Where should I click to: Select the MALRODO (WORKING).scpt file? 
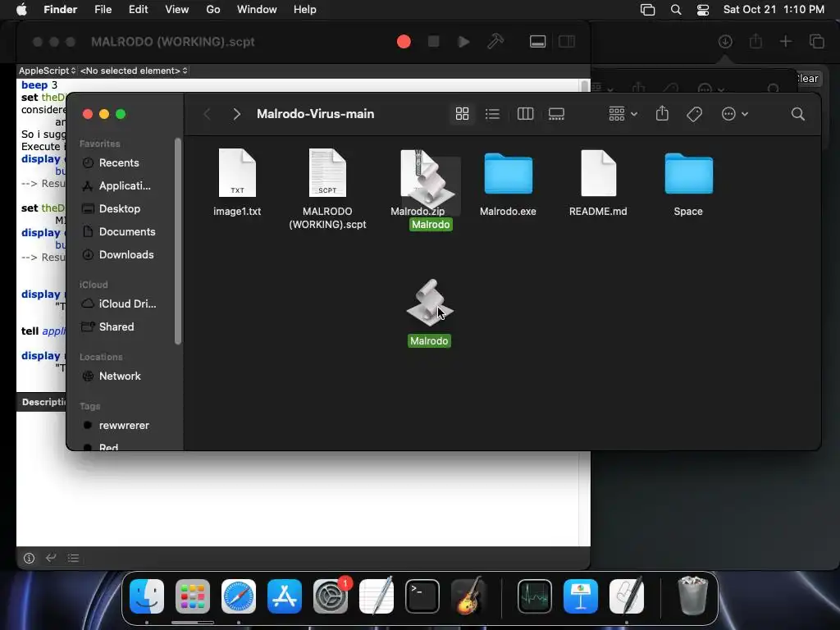pos(327,189)
